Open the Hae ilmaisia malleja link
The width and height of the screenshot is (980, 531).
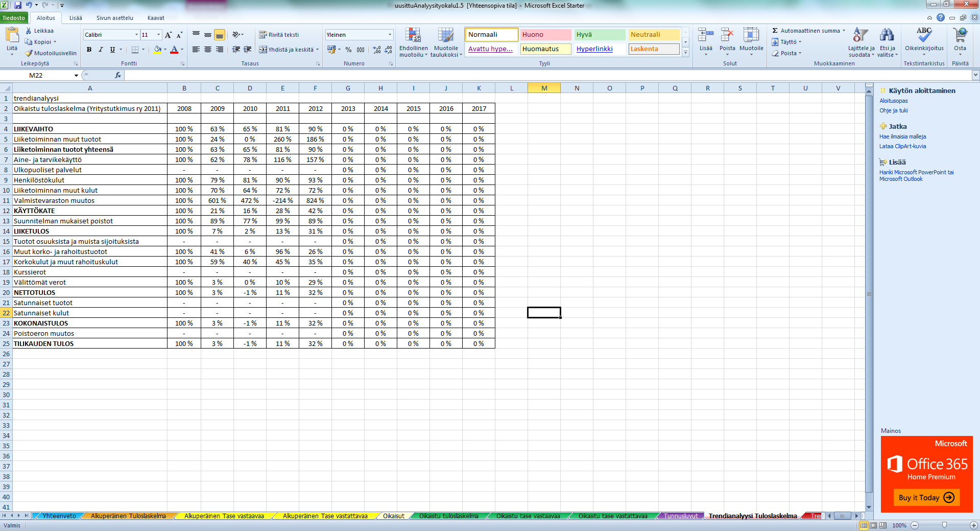(902, 136)
